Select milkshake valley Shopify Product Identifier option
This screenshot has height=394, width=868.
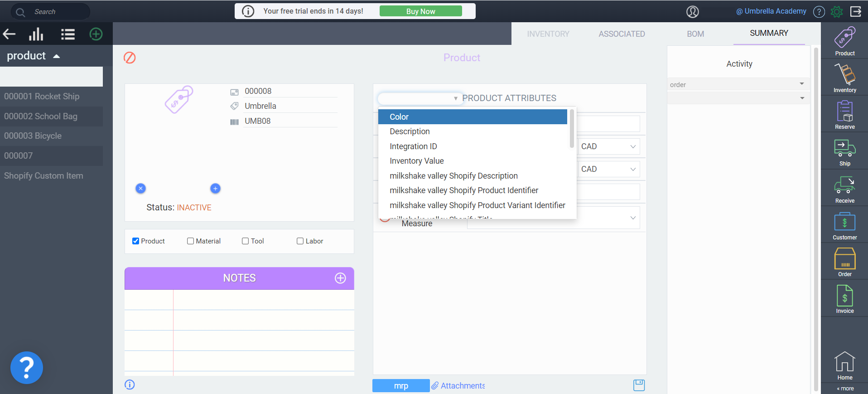[473, 190]
